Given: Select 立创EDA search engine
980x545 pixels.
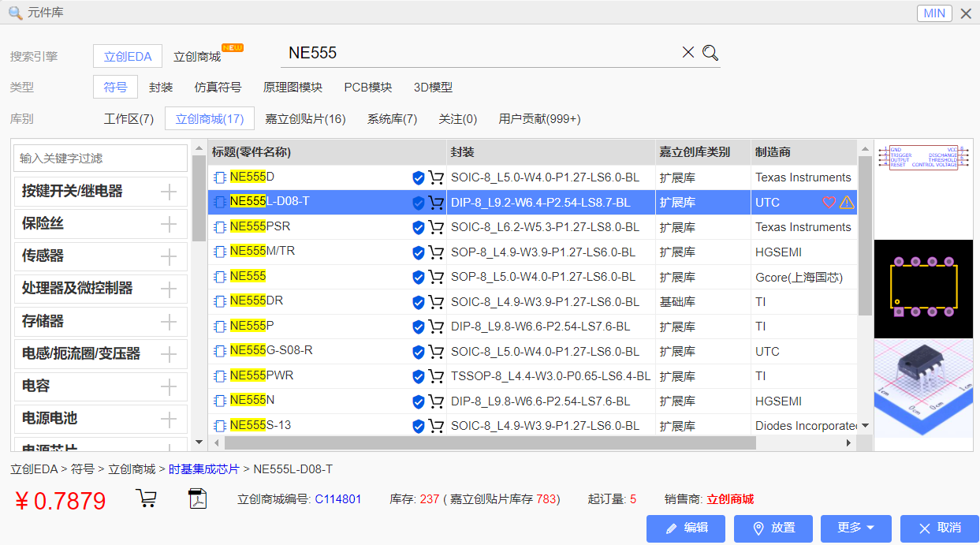Looking at the screenshot, I should pyautogui.click(x=128, y=56).
